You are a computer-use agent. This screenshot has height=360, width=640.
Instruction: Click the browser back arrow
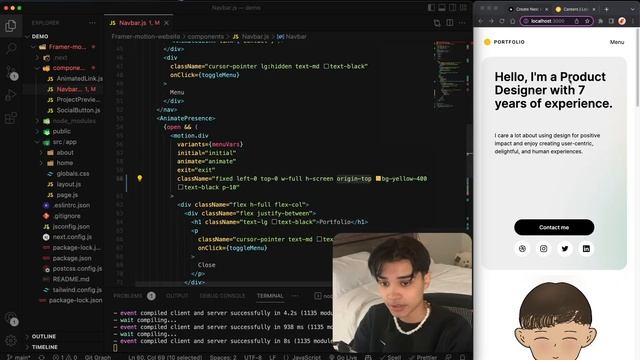click(481, 21)
